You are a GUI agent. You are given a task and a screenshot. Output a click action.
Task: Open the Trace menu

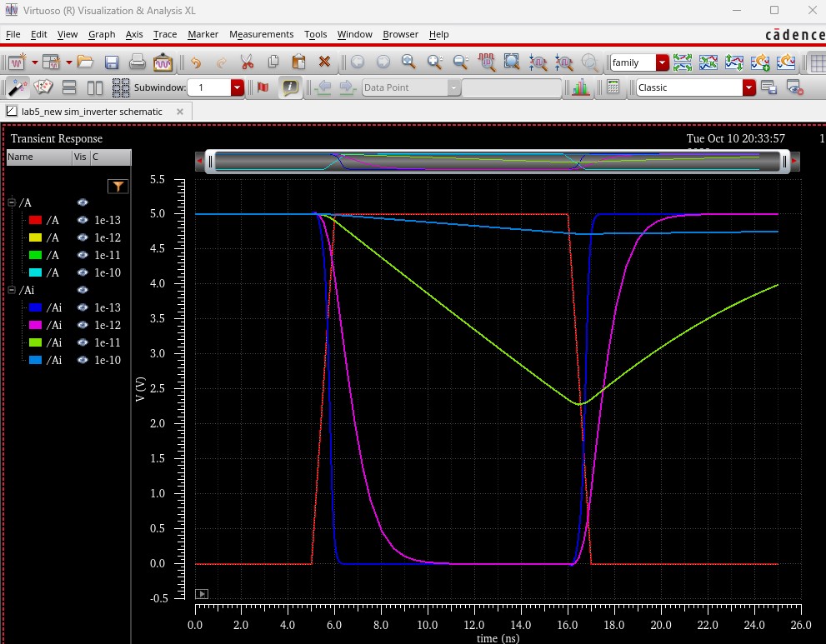165,34
